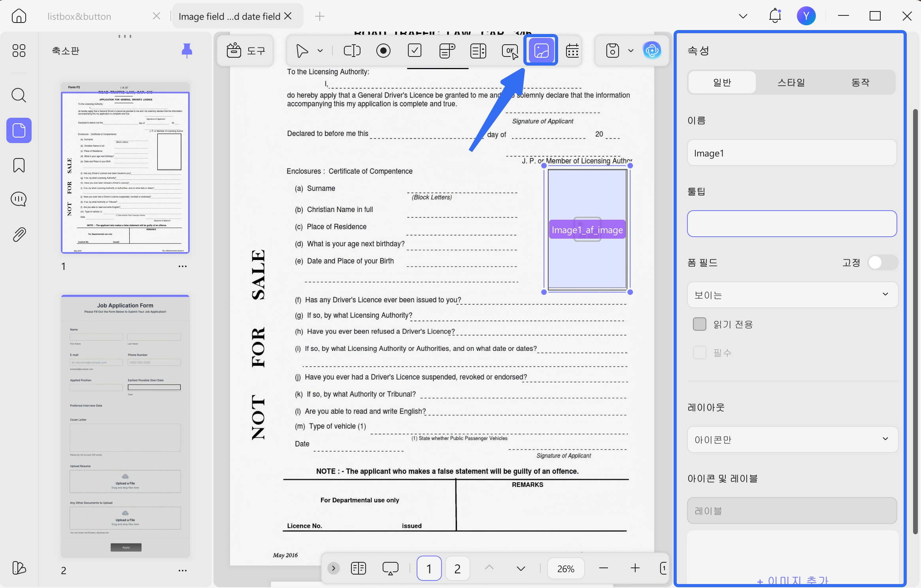
Task: Go to page 2 button
Action: 458,568
